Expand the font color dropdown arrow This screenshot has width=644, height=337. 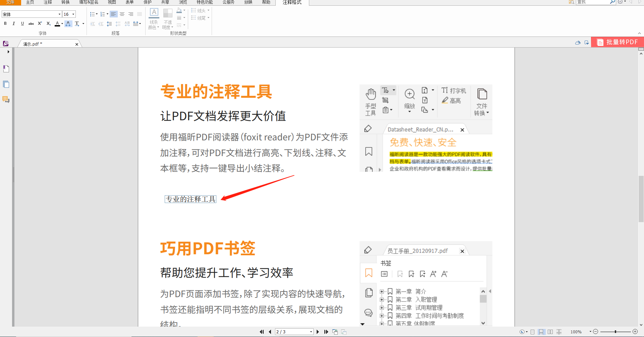point(62,23)
